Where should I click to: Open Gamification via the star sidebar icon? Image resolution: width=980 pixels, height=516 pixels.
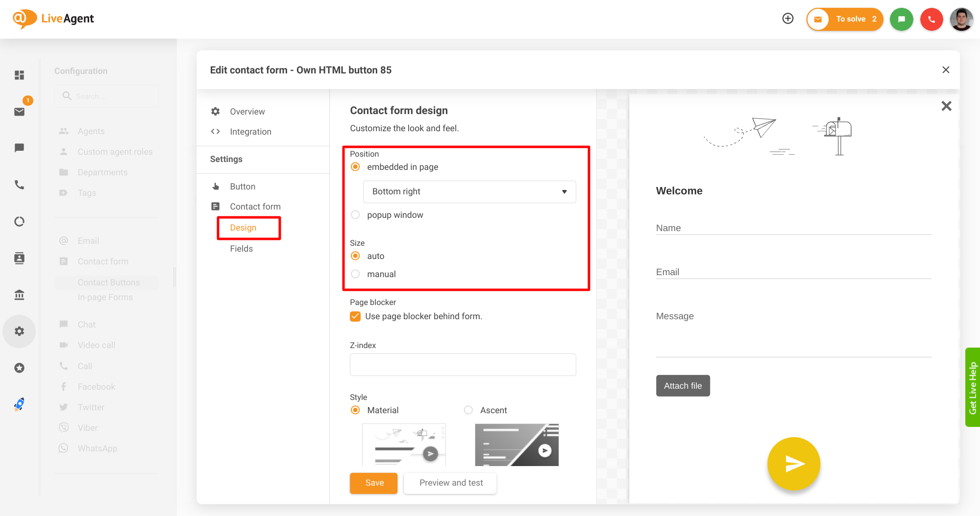(19, 368)
